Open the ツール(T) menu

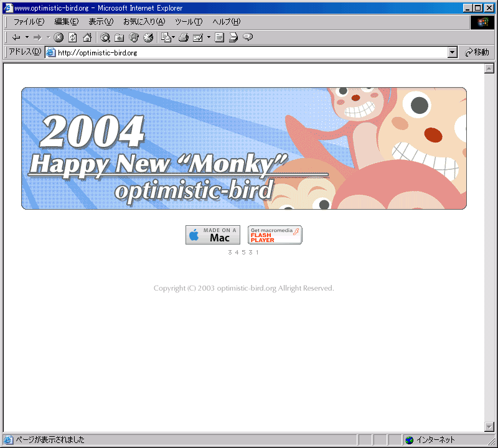pos(189,22)
